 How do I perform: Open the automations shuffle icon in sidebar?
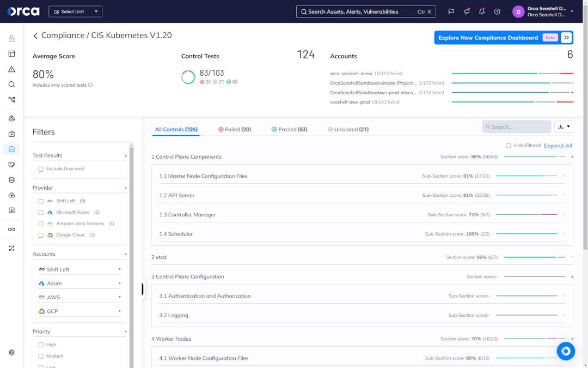point(11,248)
